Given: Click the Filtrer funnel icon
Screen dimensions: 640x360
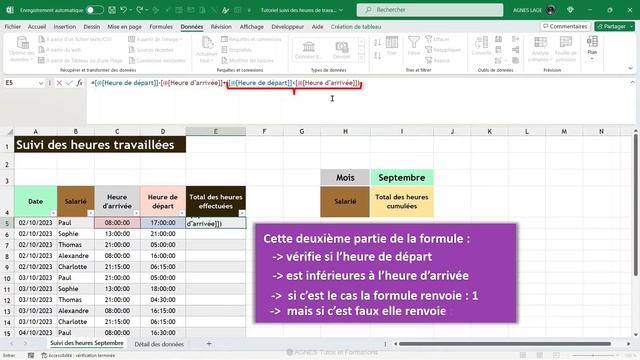Looking at the screenshot, I should pos(413,42).
